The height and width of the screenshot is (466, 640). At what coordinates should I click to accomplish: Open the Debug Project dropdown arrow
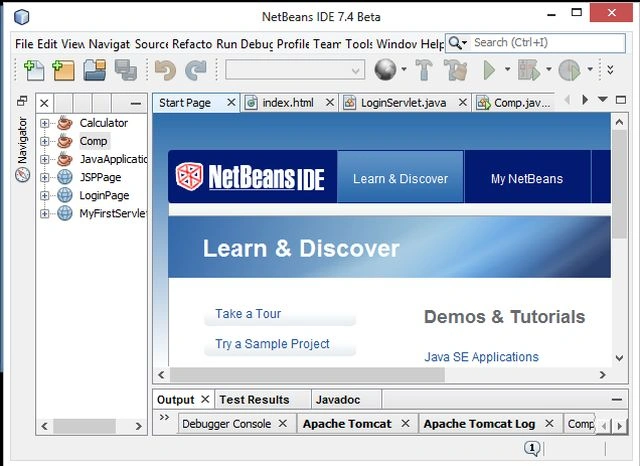549,69
